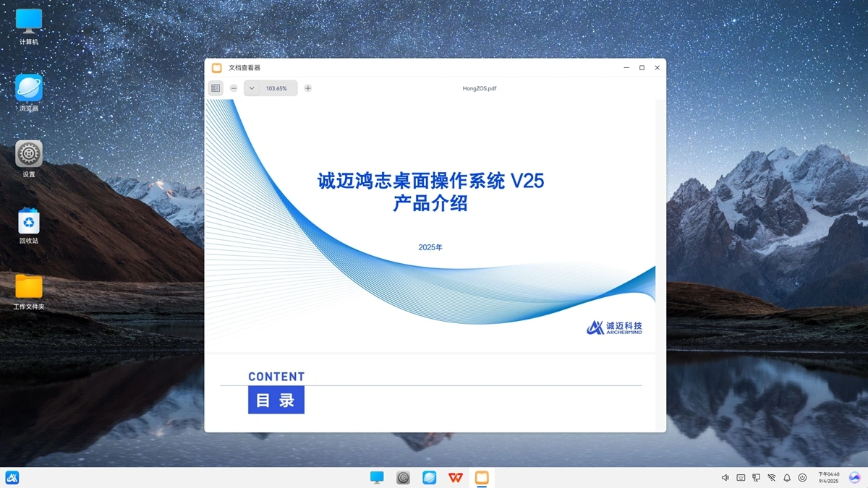The width and height of the screenshot is (868, 488).
Task: Click the zoom out minus button
Action: (x=234, y=88)
